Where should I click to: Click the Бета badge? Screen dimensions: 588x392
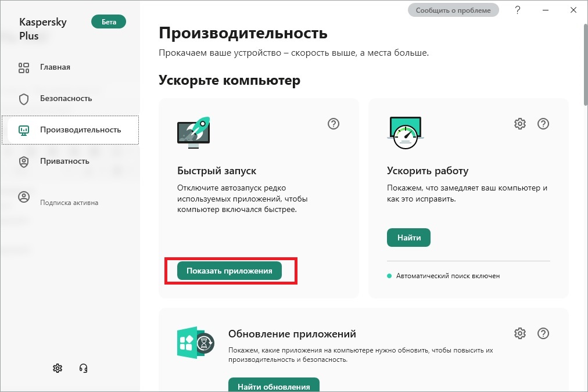coord(109,22)
